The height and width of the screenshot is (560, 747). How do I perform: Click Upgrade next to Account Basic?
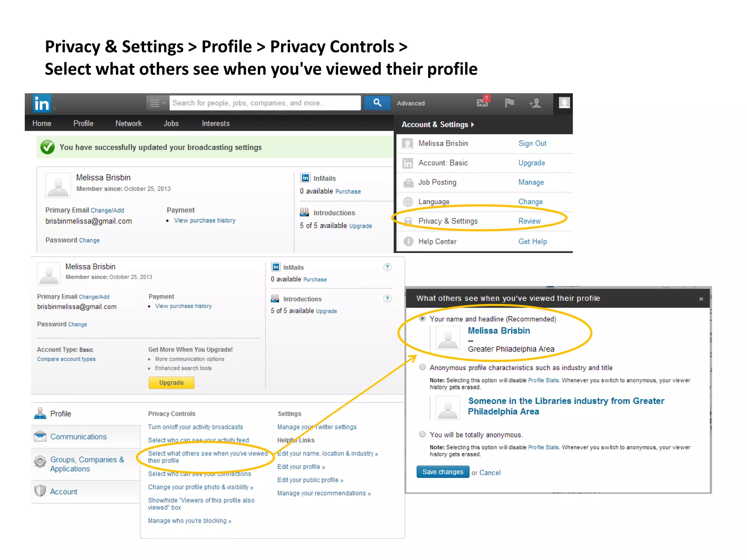click(531, 163)
